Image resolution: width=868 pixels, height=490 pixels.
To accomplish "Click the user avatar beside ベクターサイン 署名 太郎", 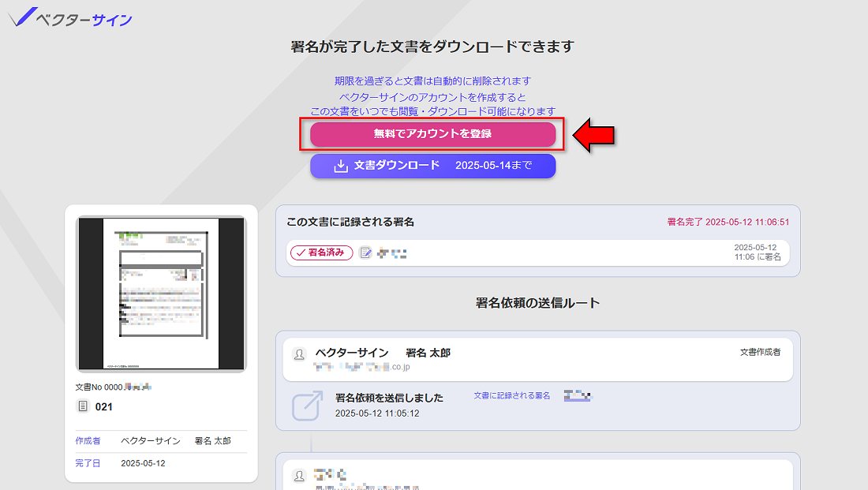I will pyautogui.click(x=299, y=354).
